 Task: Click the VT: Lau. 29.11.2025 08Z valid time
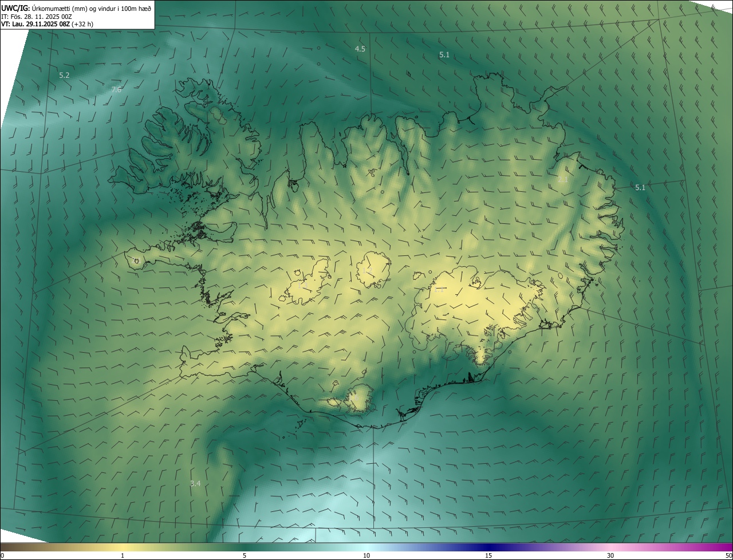click(x=34, y=24)
